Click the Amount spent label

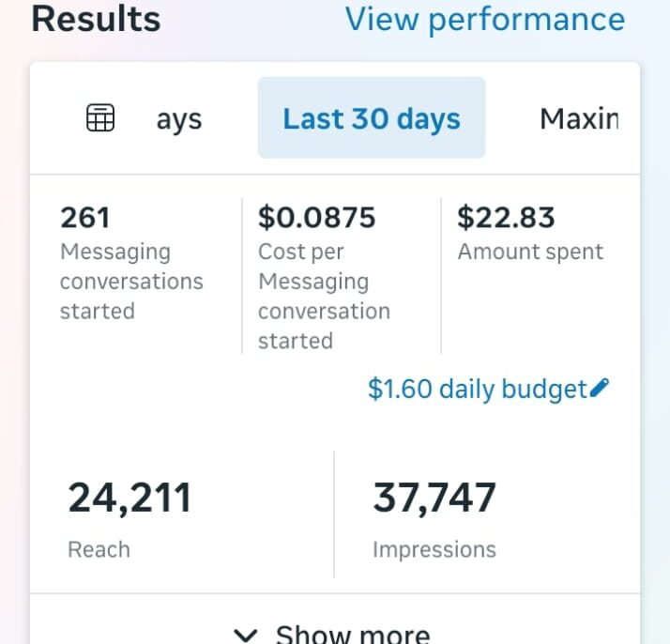pos(530,252)
